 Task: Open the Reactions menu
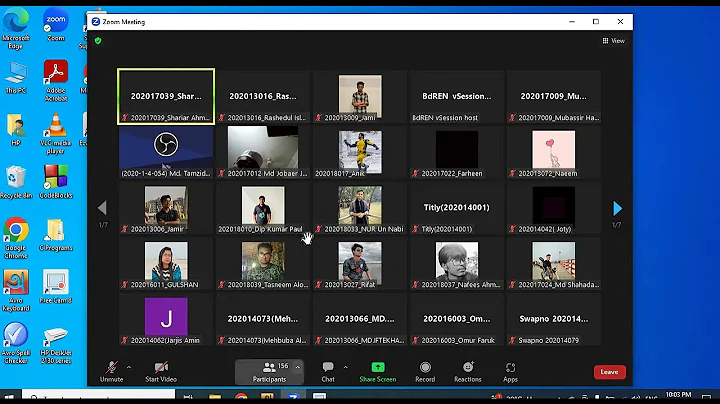(x=468, y=371)
